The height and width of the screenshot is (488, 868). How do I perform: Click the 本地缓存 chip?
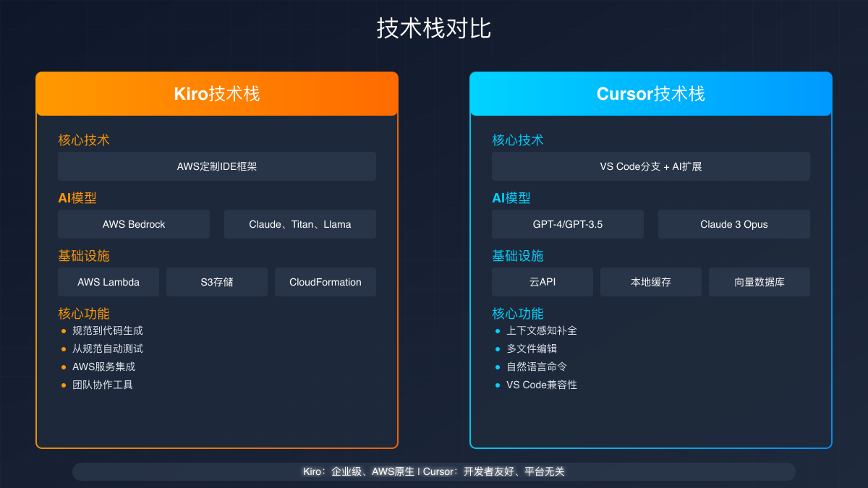pos(651,282)
